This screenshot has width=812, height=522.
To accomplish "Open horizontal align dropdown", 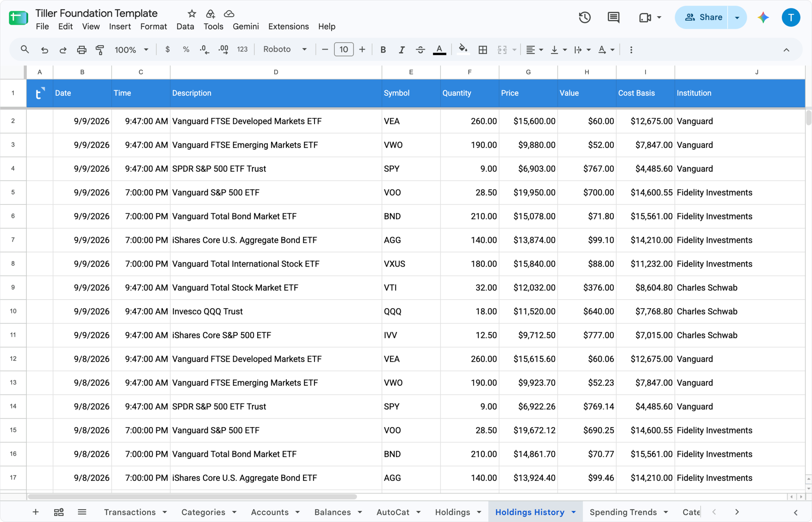I will point(534,49).
